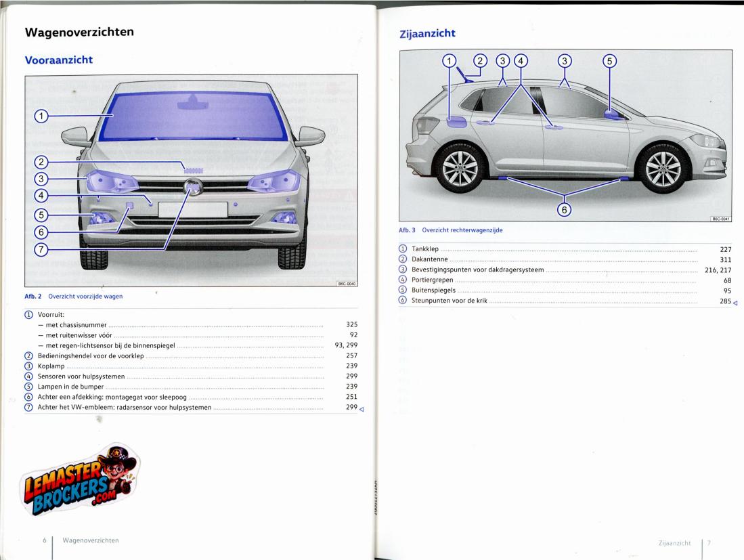Click callout 2 in front-view figure
The width and height of the screenshot is (744, 560).
pos(41,163)
